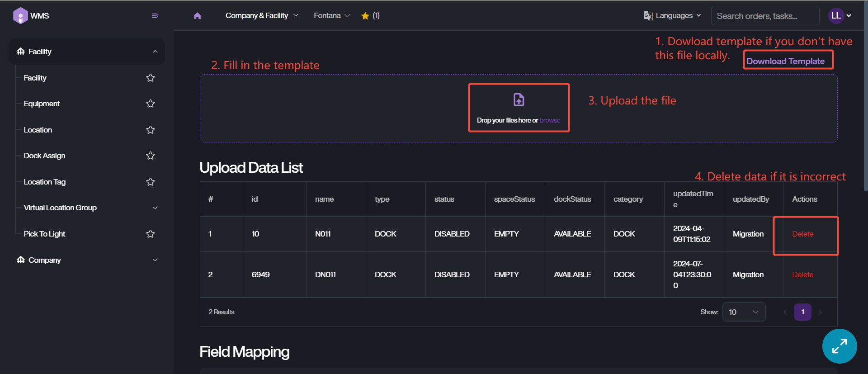The width and height of the screenshot is (868, 374).
Task: Click the Download Template link
Action: pos(785,61)
